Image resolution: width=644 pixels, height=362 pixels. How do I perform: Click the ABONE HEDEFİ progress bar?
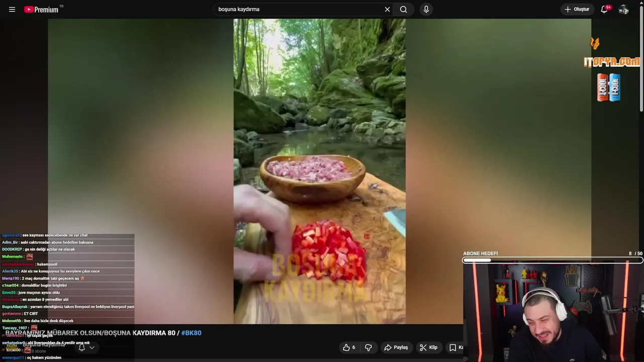point(552,260)
